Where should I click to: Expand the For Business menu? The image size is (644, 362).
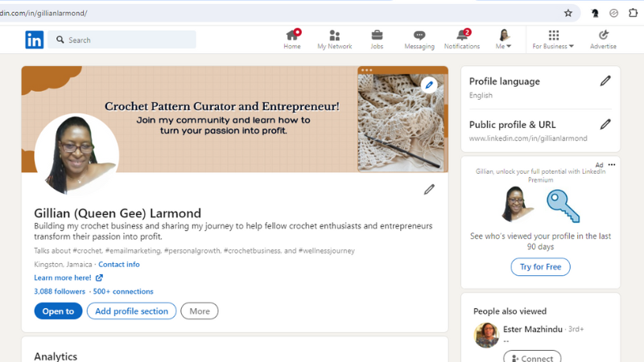click(x=553, y=39)
